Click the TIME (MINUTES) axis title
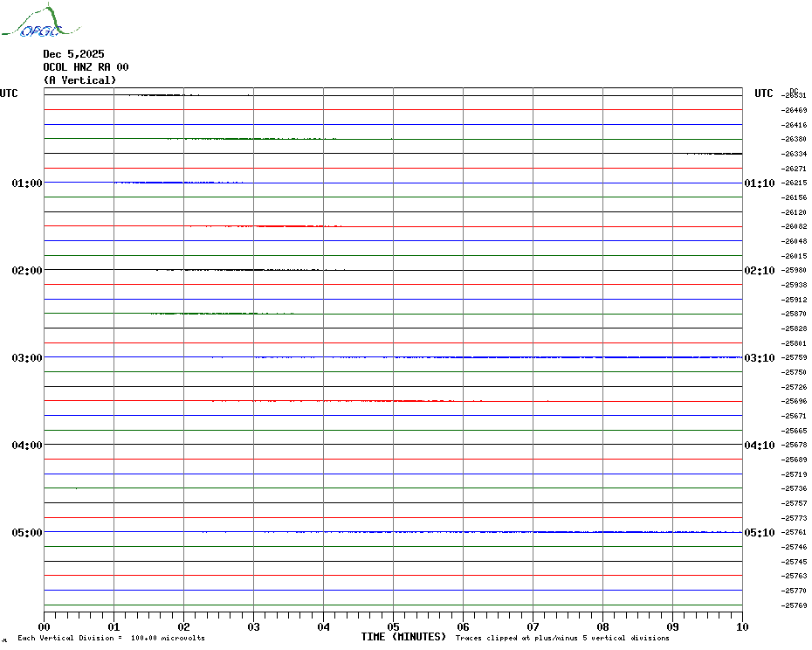 tap(403, 637)
